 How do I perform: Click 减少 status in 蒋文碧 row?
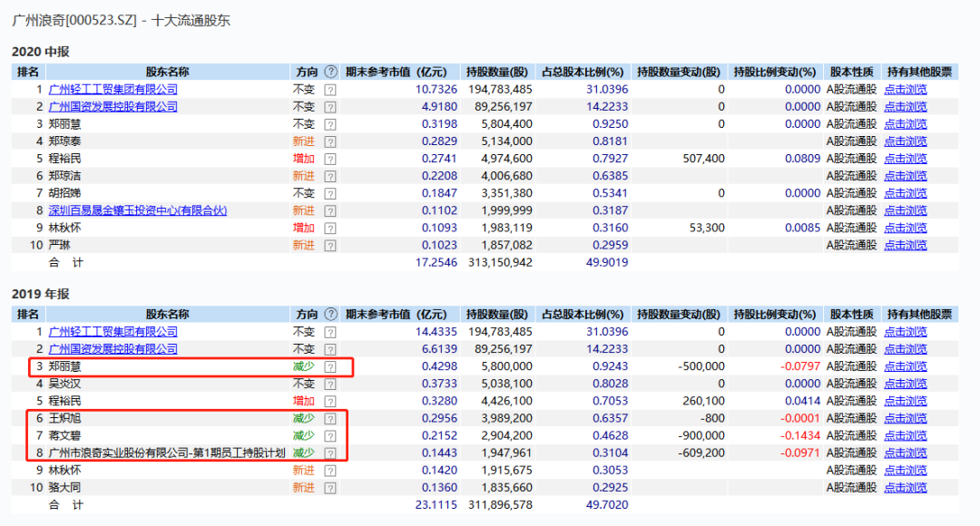coord(304,435)
